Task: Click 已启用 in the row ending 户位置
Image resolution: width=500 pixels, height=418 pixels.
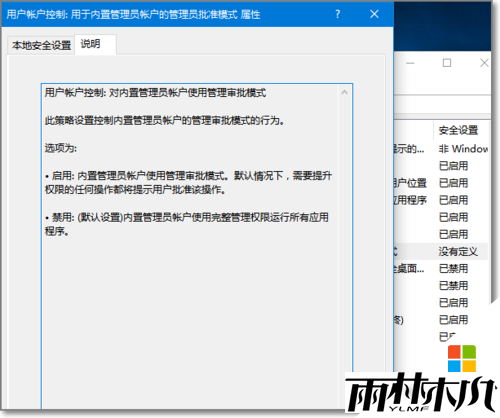Action: pyautogui.click(x=453, y=183)
